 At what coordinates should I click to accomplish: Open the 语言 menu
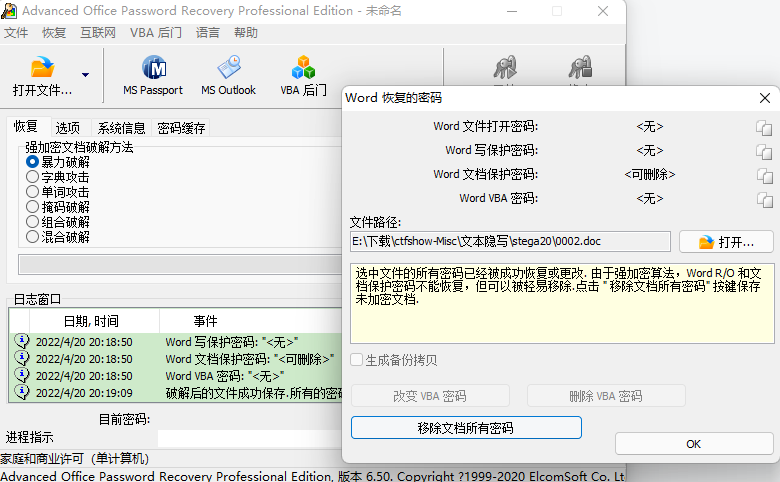(208, 33)
